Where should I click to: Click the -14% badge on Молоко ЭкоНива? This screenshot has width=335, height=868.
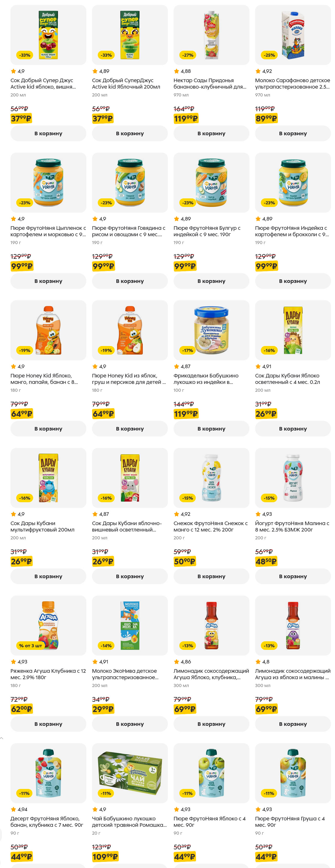coord(106,646)
